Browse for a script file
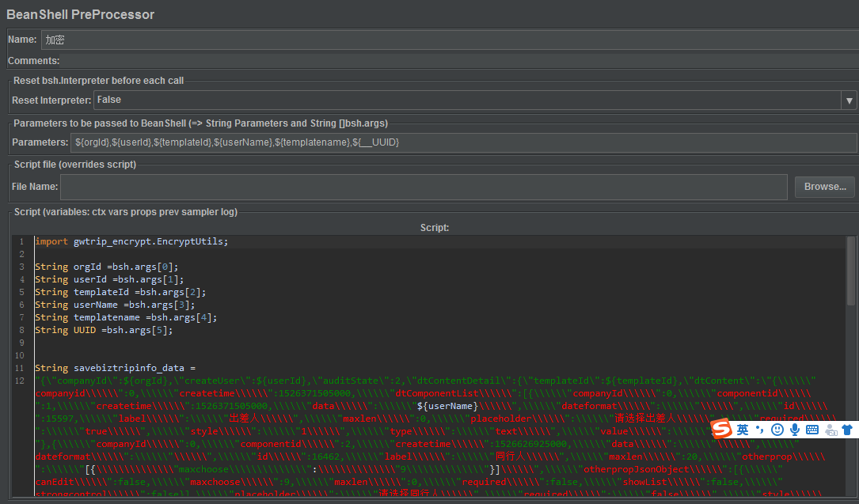The width and height of the screenshot is (859, 504). 824,188
